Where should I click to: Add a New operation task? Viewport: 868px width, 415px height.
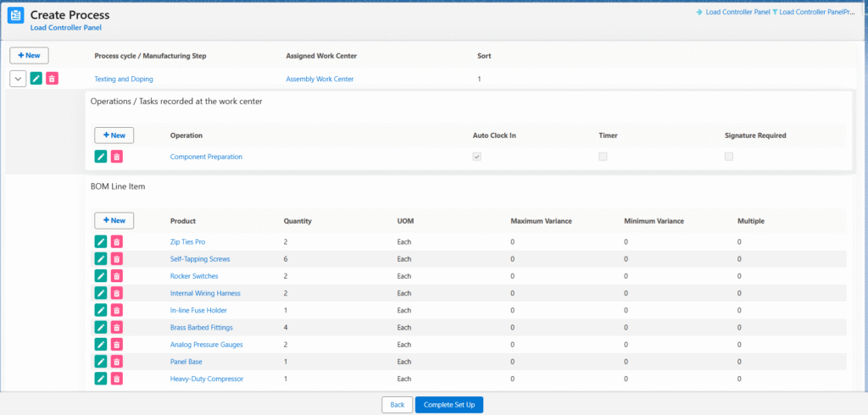[114, 135]
